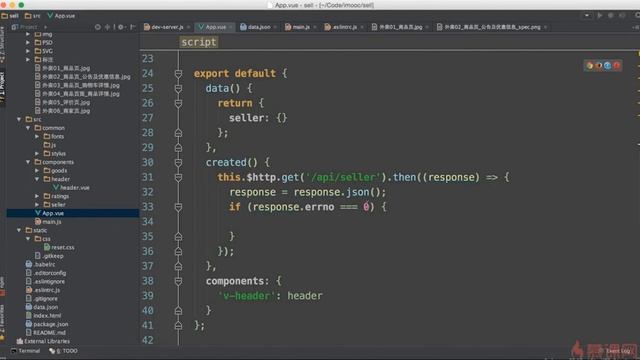Image resolution: width=640 pixels, height=360 pixels.
Task: Open the TODO tool window
Action: 64,351
